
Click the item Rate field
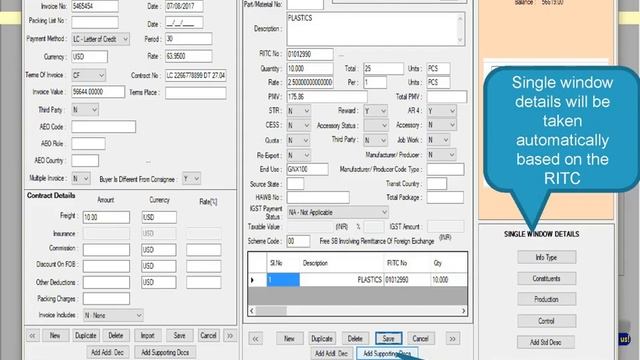(310, 82)
